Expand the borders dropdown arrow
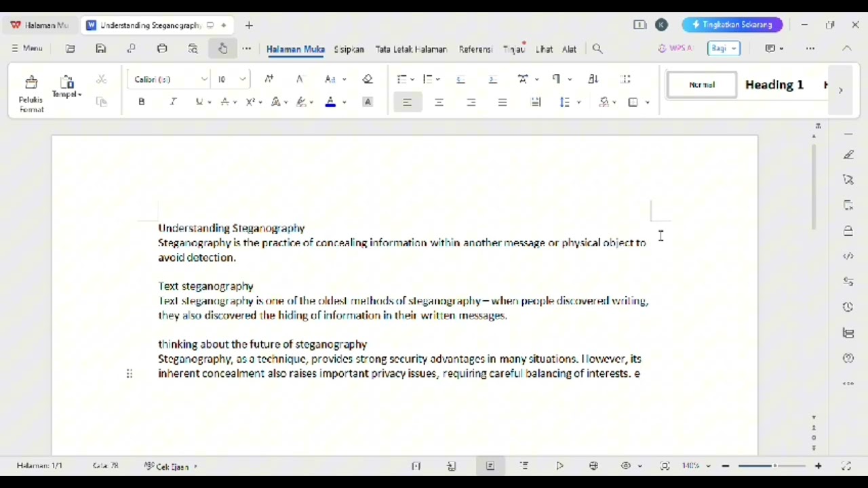 (x=648, y=102)
